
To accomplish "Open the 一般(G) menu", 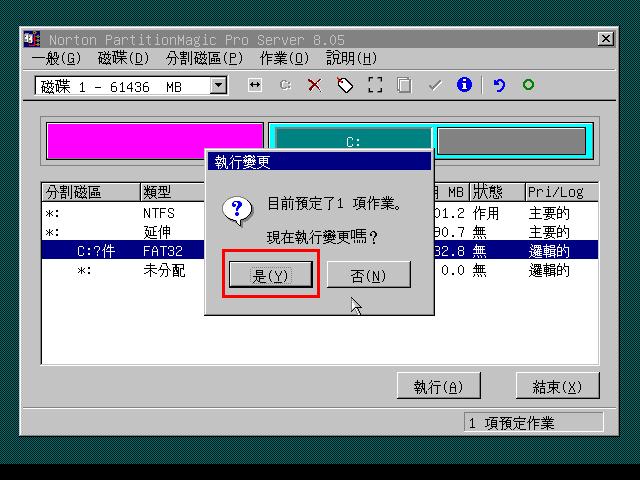I will (56, 58).
